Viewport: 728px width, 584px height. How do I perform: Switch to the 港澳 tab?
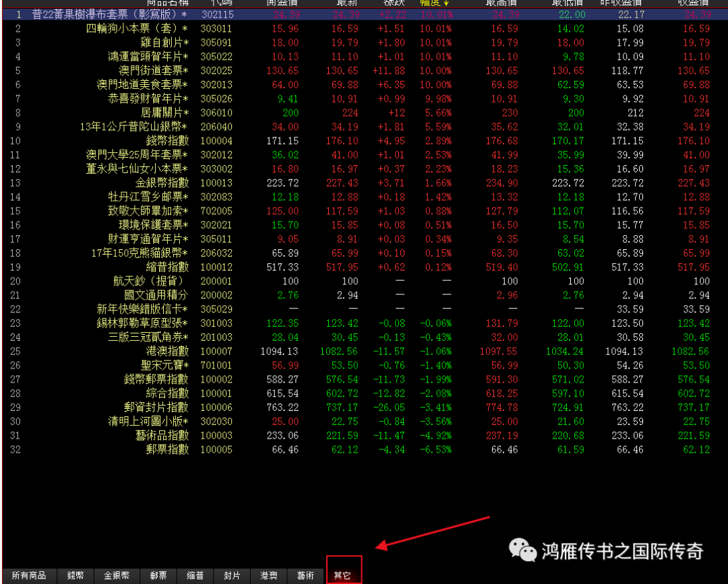(269, 576)
